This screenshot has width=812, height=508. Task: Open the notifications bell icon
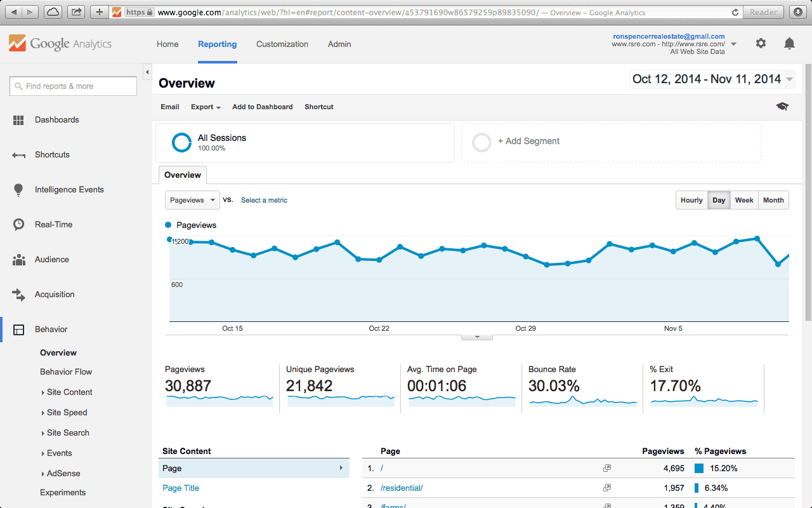tap(789, 43)
